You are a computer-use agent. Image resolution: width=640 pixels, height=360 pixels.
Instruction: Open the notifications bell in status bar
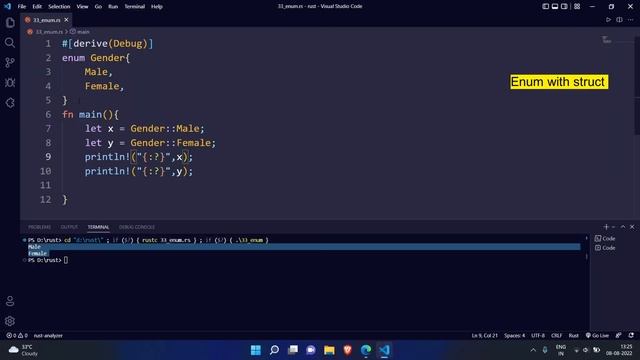pyautogui.click(x=631, y=336)
